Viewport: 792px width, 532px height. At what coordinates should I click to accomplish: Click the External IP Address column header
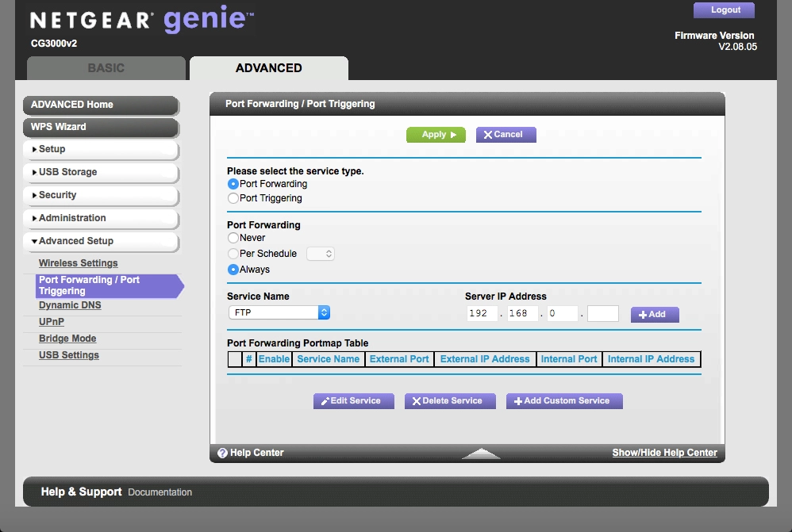(x=485, y=359)
